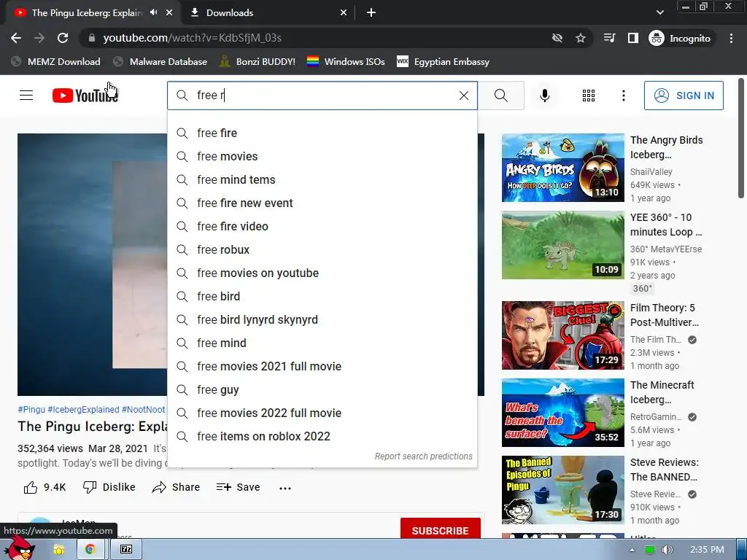This screenshot has height=560, width=747.
Task: Open a new browser tab
Action: pos(371,12)
